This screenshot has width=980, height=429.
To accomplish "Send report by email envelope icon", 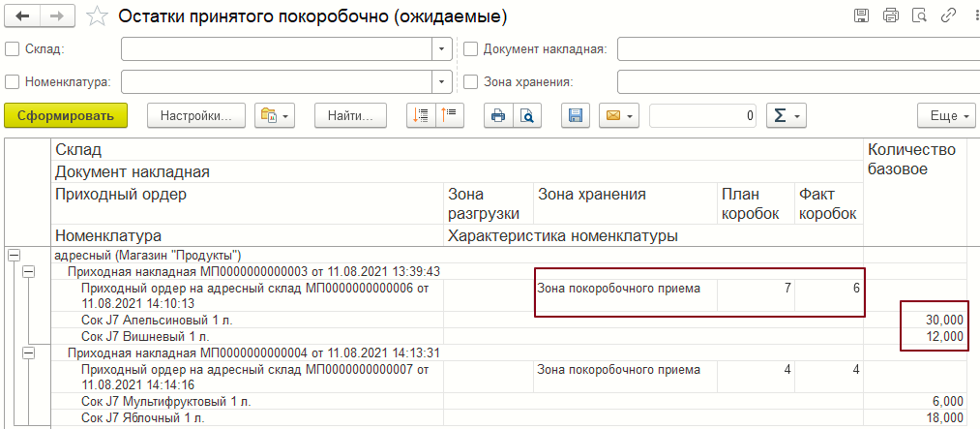I will tap(619, 115).
